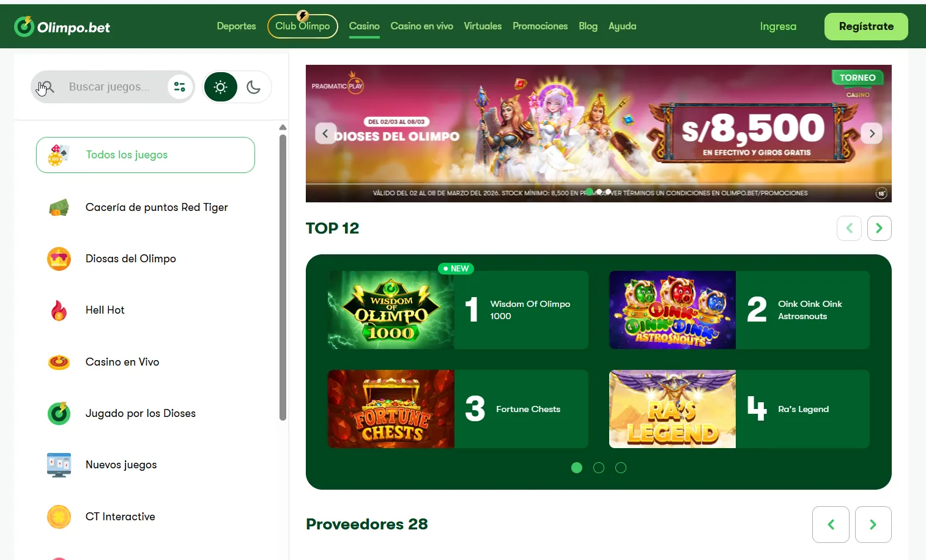The image size is (926, 560).
Task: Switch to dark mode moon toggle
Action: 254,87
